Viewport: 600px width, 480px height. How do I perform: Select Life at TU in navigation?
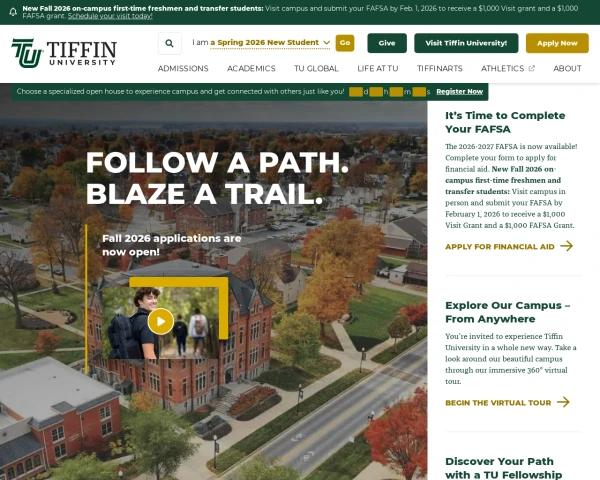(x=378, y=69)
